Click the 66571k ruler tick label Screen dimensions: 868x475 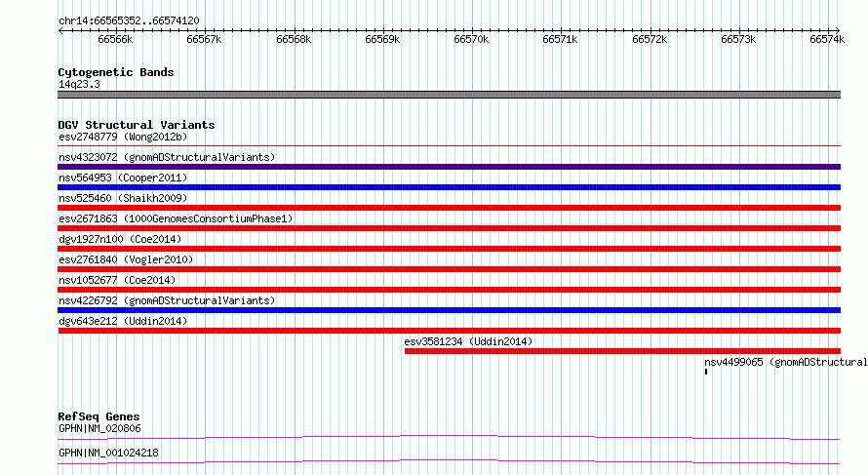[x=560, y=39]
